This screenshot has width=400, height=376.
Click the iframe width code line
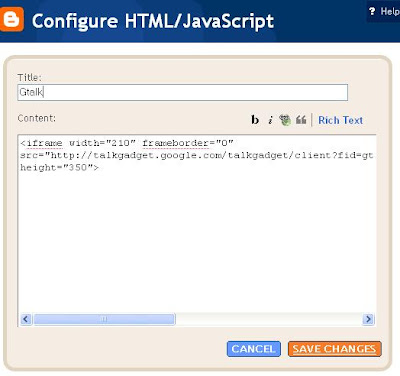[x=127, y=143]
